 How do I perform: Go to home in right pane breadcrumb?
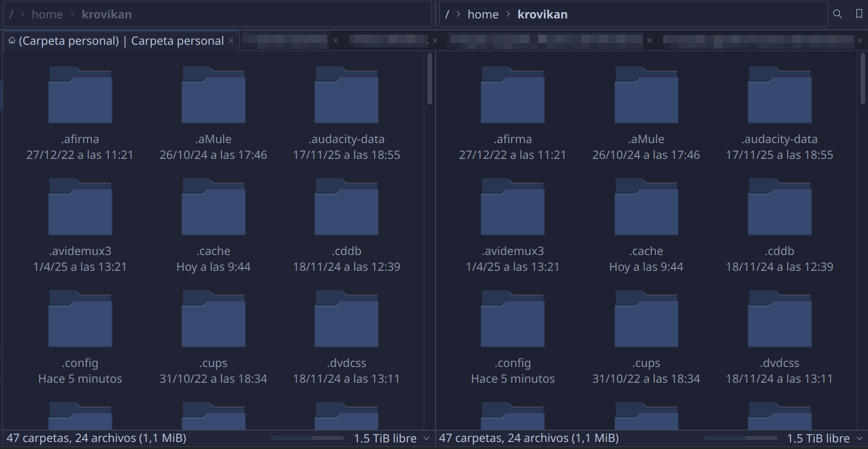(482, 14)
